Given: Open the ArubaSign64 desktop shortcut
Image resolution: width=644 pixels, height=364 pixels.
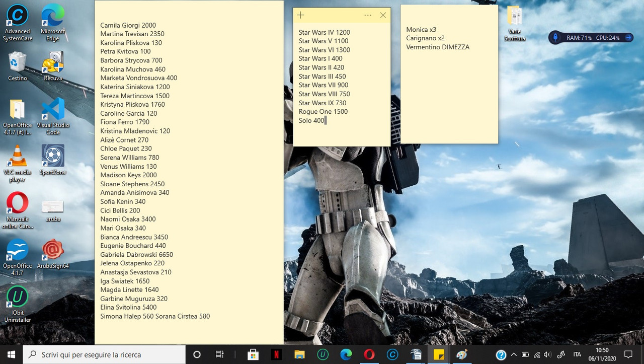Looking at the screenshot, I should tap(53, 254).
